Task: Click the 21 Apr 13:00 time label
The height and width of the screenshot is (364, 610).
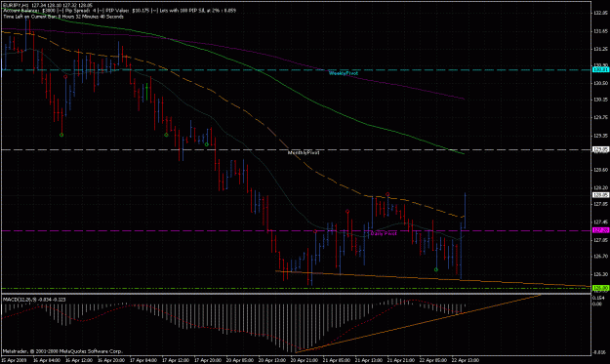Action: click(369, 360)
